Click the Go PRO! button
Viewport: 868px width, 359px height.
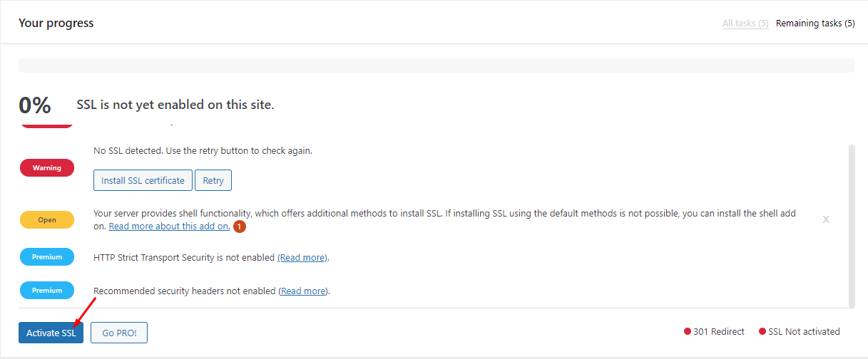tap(119, 333)
